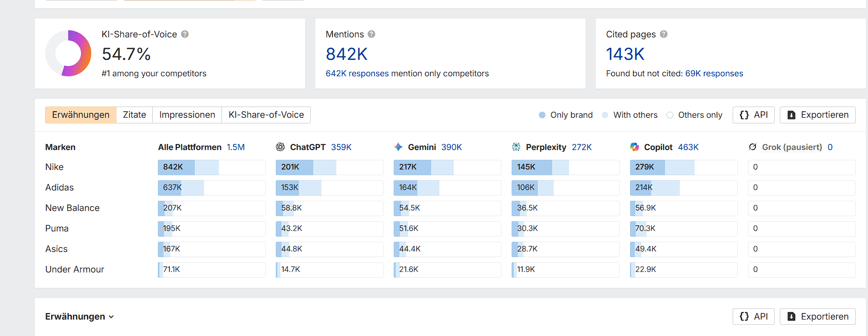Click Asics's 28.7K Perplexity bar
This screenshot has height=336, width=868.
(566, 249)
